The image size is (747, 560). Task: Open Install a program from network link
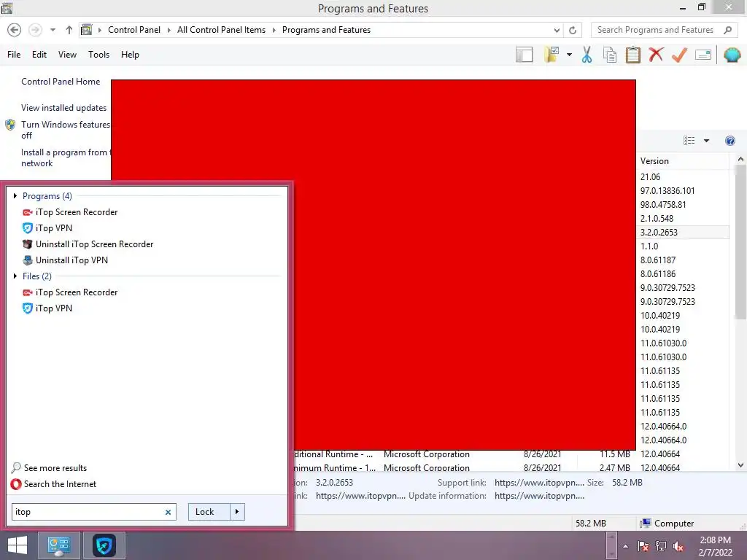point(65,157)
